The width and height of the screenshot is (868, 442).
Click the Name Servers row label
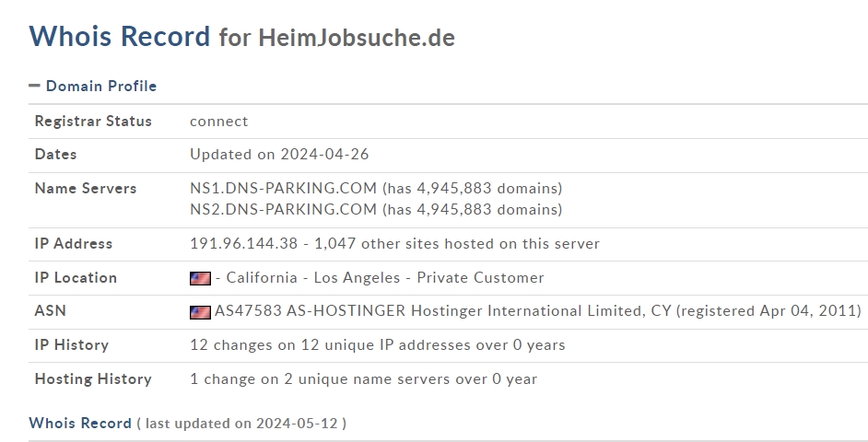[86, 188]
